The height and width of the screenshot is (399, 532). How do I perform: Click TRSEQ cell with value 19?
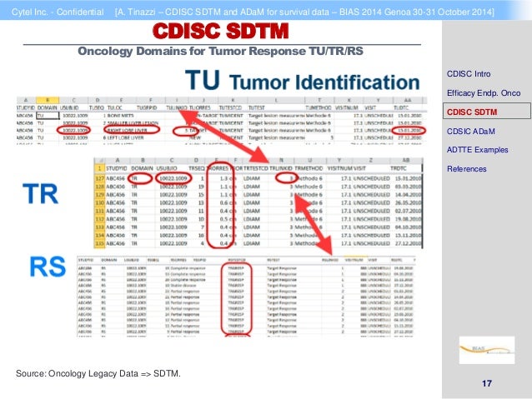pos(201,187)
